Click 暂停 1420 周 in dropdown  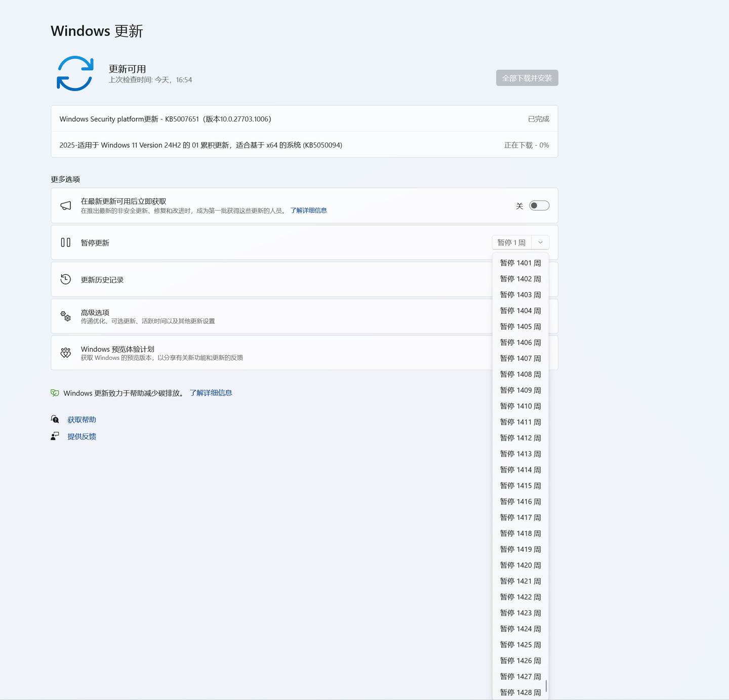pyautogui.click(x=520, y=565)
